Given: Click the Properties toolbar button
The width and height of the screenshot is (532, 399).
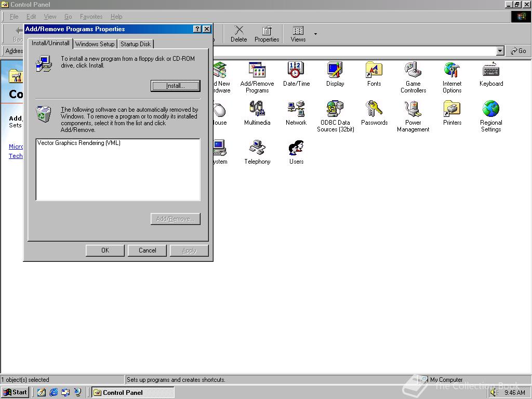Looking at the screenshot, I should pyautogui.click(x=267, y=34).
